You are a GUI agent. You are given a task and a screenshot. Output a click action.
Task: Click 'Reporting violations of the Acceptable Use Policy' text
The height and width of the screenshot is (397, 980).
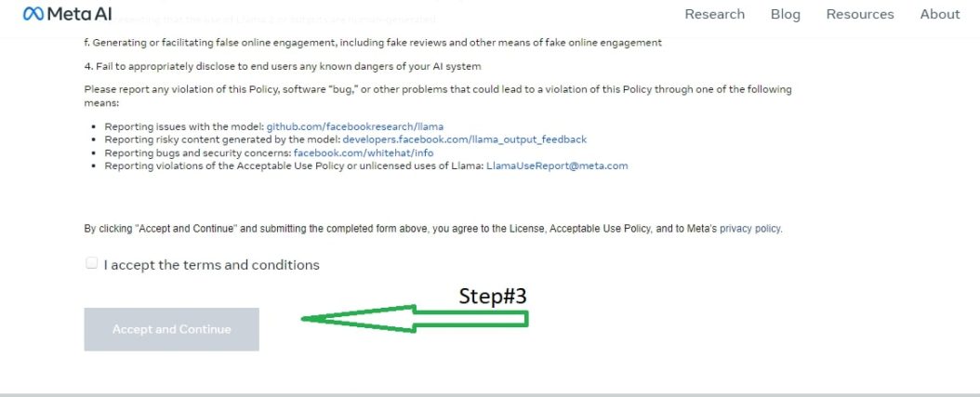point(294,165)
